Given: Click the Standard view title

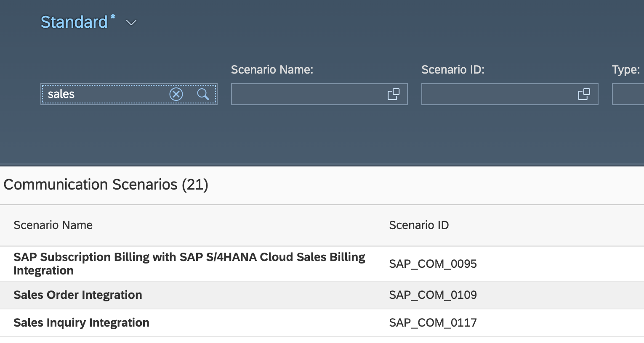Looking at the screenshot, I should [x=74, y=22].
